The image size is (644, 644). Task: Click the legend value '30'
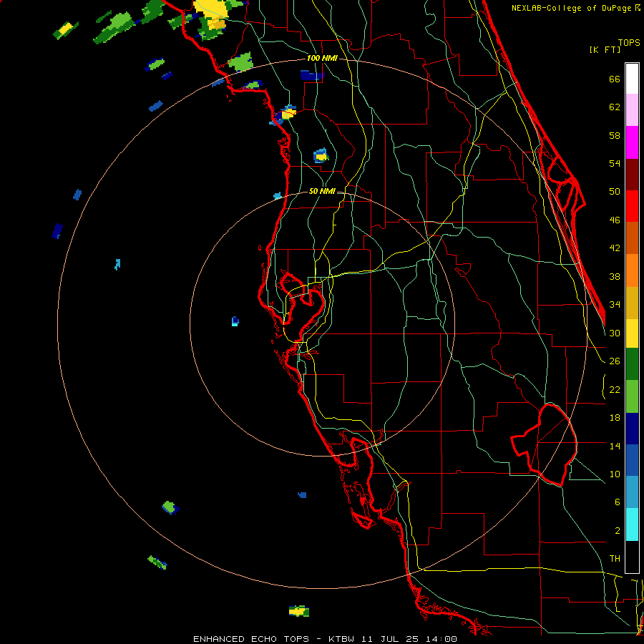point(615,333)
